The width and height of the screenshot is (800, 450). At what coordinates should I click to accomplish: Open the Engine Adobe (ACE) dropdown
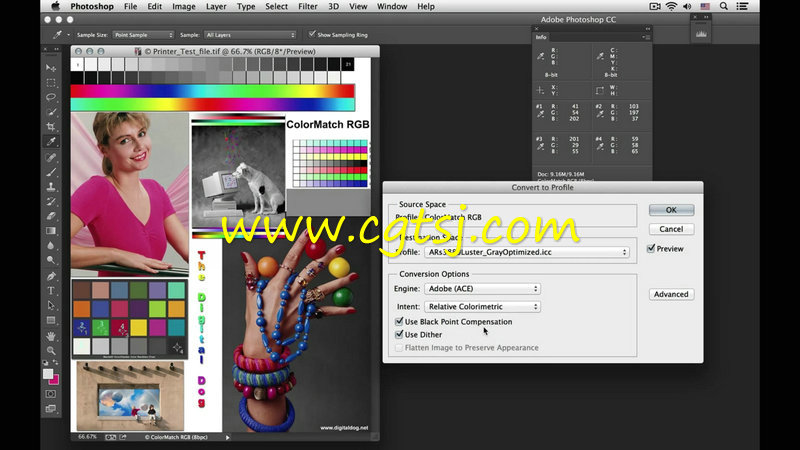(x=482, y=289)
